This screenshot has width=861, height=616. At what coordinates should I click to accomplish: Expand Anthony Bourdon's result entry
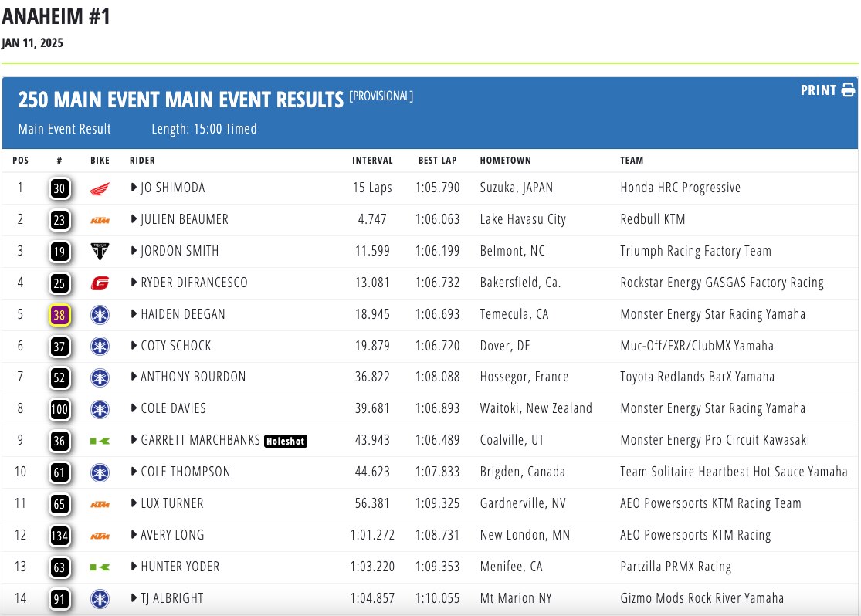coord(133,377)
